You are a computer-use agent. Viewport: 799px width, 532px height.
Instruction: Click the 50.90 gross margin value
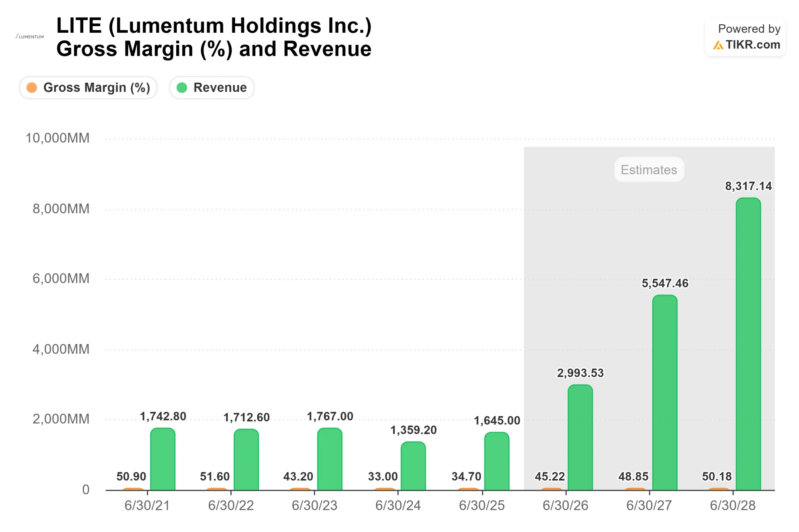coord(131,476)
